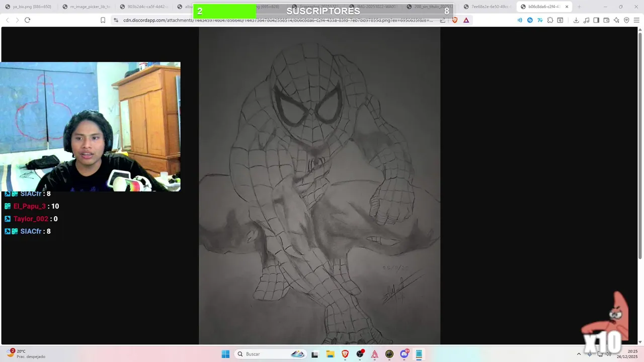The image size is (644, 362).
Task: Click the taskbar Buscar search box
Action: (x=271, y=354)
